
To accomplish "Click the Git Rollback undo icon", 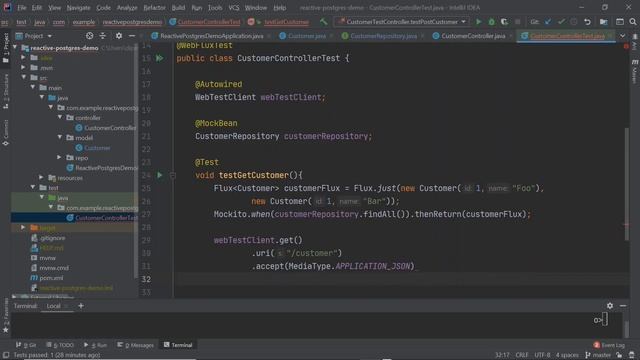I will pos(587,22).
